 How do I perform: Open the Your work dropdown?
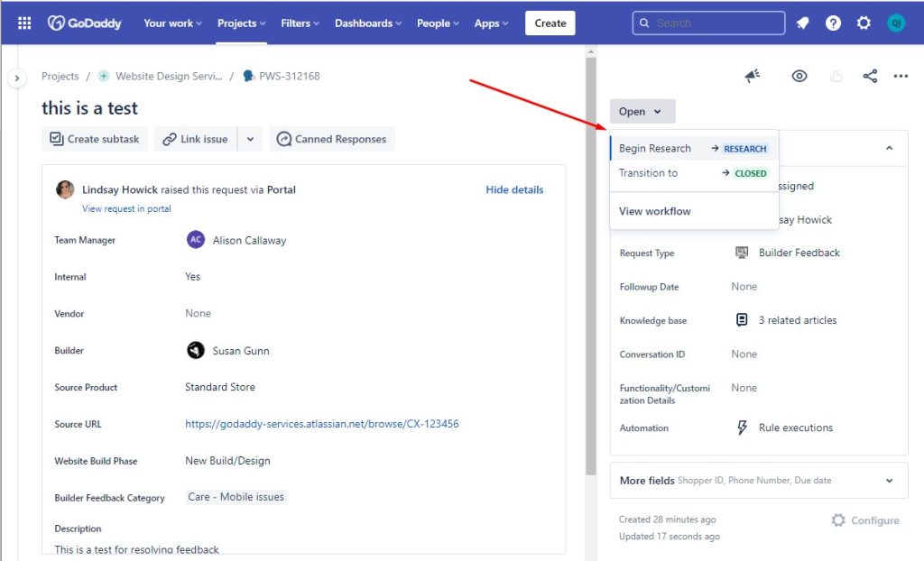[172, 23]
